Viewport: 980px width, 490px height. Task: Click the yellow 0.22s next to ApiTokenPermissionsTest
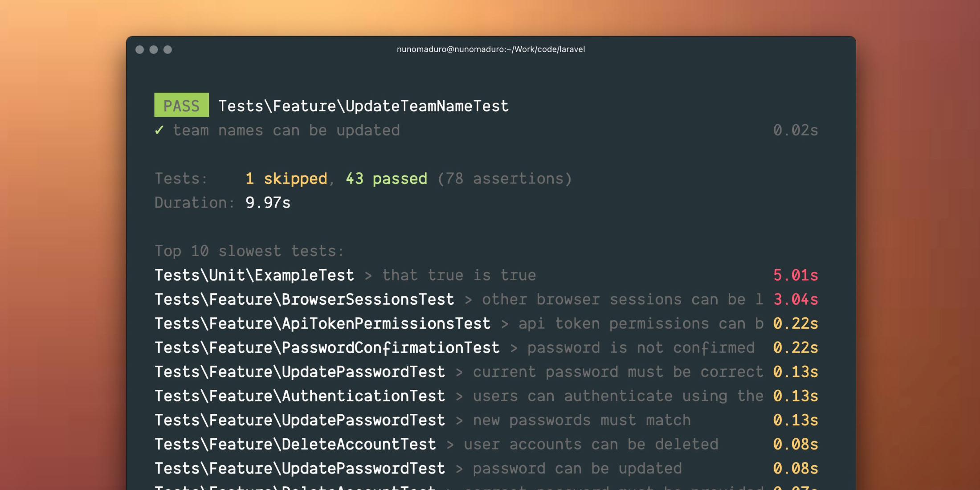tap(796, 323)
